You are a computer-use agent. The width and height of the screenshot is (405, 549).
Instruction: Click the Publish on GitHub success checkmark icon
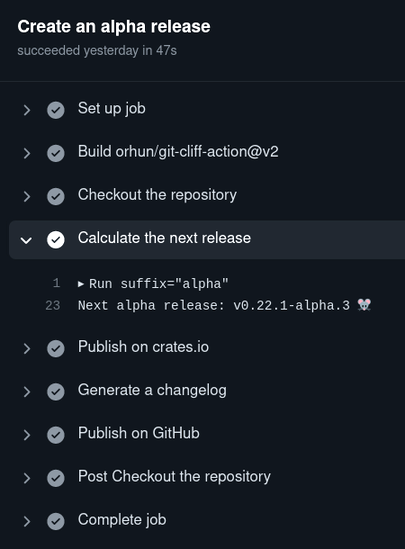click(x=56, y=435)
